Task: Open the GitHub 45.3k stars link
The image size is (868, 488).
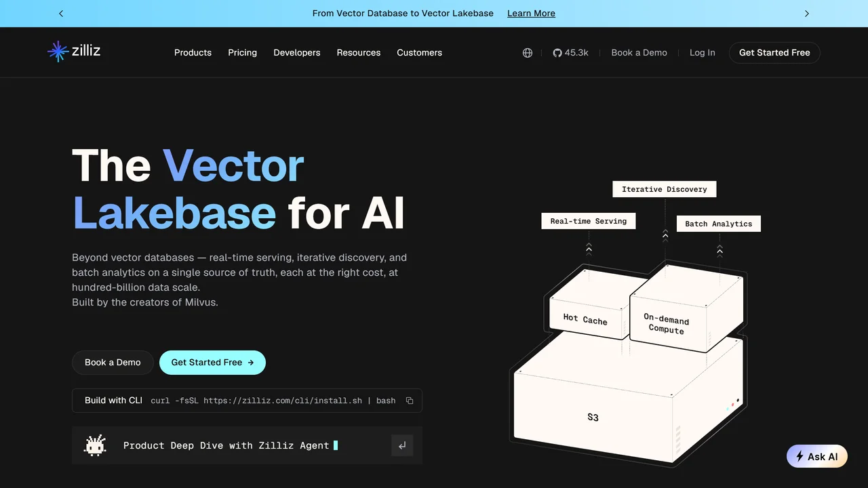Action: (x=570, y=53)
